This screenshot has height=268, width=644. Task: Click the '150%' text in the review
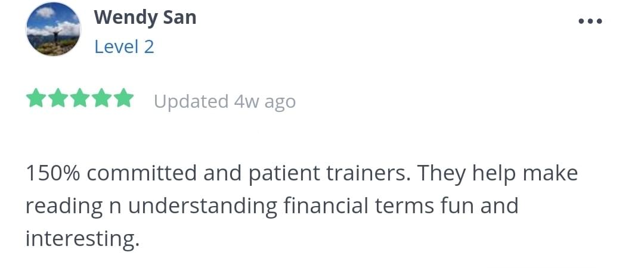pyautogui.click(x=51, y=173)
